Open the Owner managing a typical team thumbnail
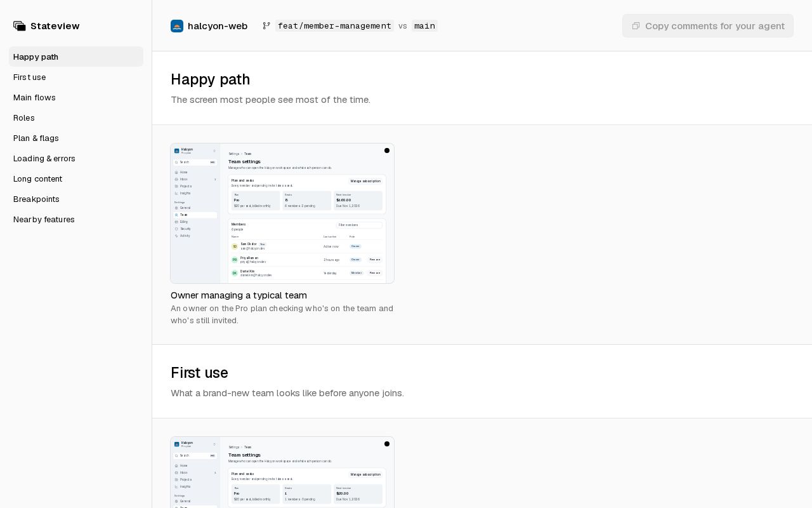 [x=282, y=213]
